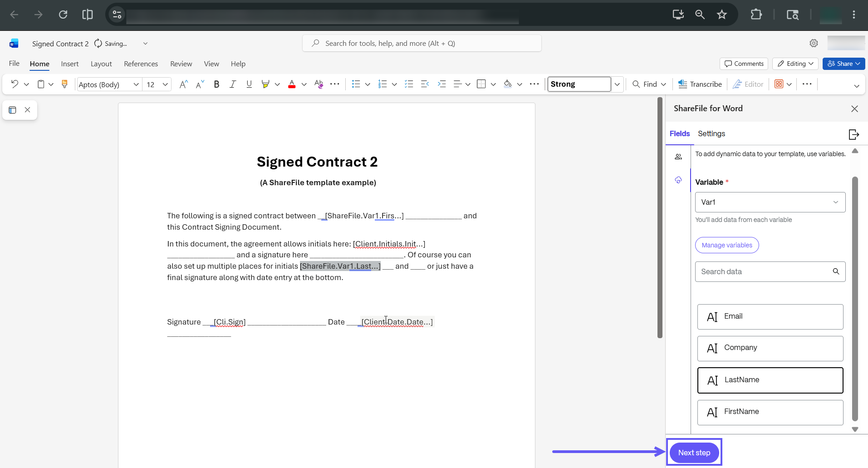This screenshot has width=868, height=468.
Task: Insert the Email field
Action: [770, 316]
